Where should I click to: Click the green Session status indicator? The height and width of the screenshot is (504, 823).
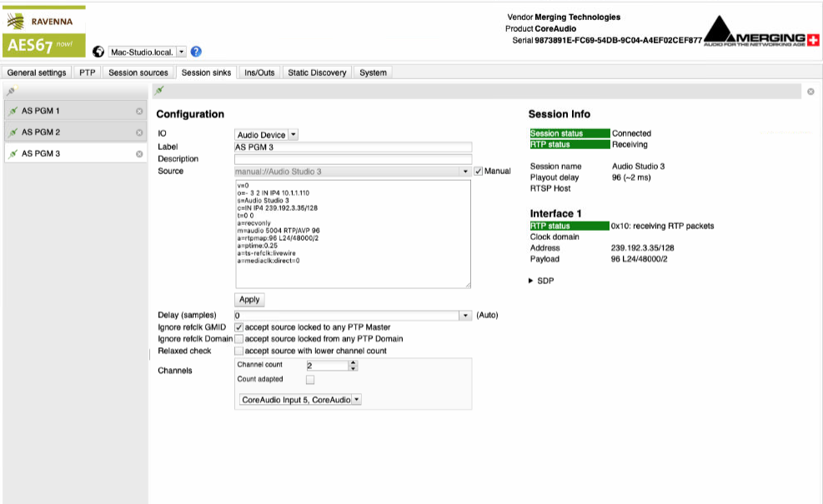click(x=570, y=134)
